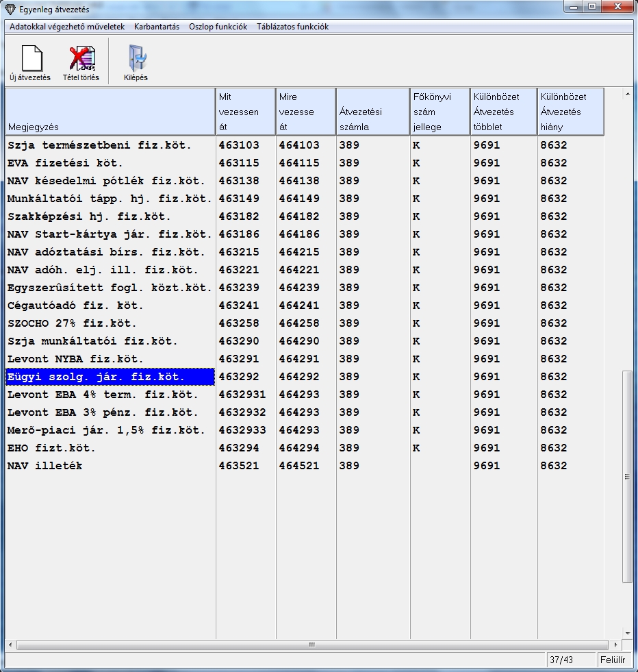
Task: Click the vertical scrollbar thumb
Action: pyautogui.click(x=627, y=476)
